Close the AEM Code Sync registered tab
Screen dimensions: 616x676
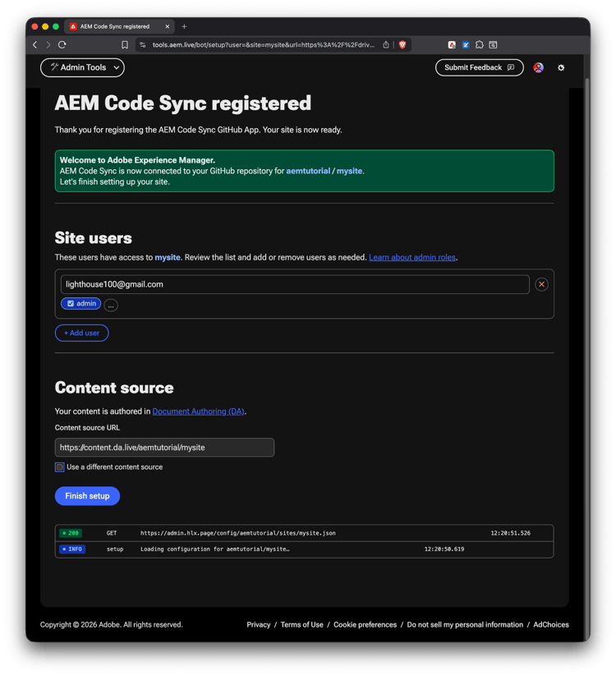(x=168, y=26)
